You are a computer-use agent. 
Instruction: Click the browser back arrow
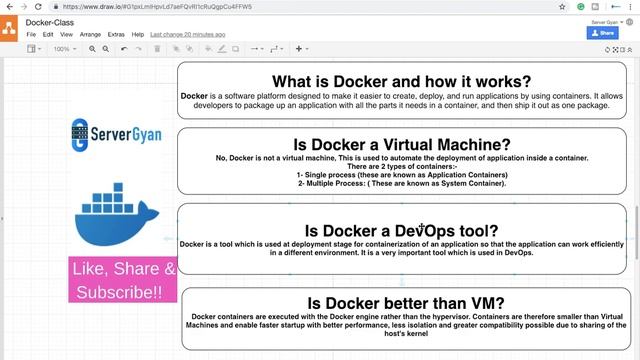[9, 7]
